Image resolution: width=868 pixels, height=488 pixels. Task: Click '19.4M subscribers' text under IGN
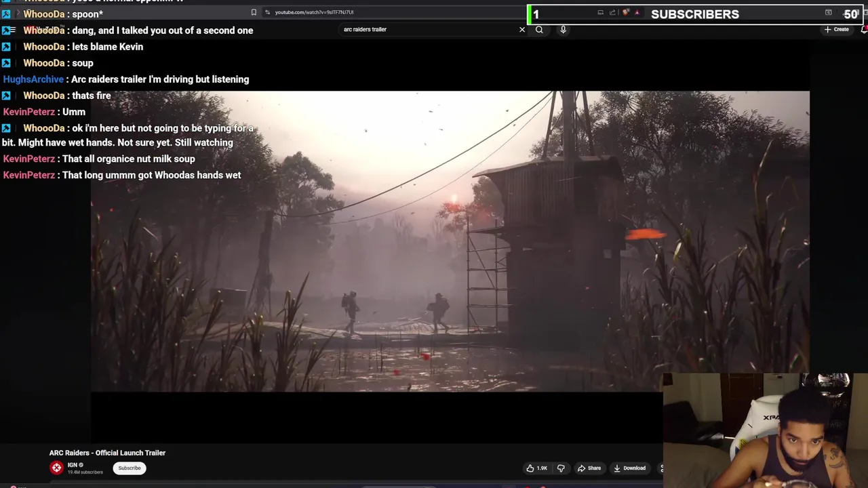85,472
